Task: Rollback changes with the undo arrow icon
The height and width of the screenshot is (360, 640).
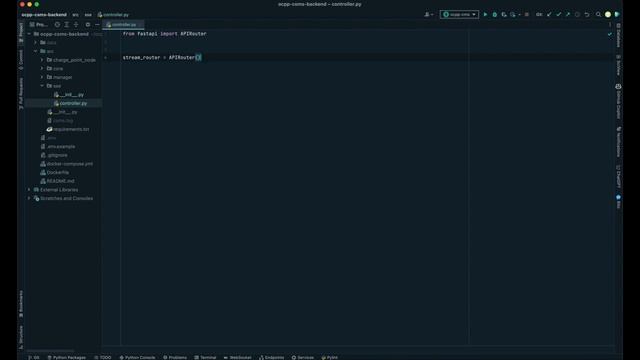Action: point(587,14)
